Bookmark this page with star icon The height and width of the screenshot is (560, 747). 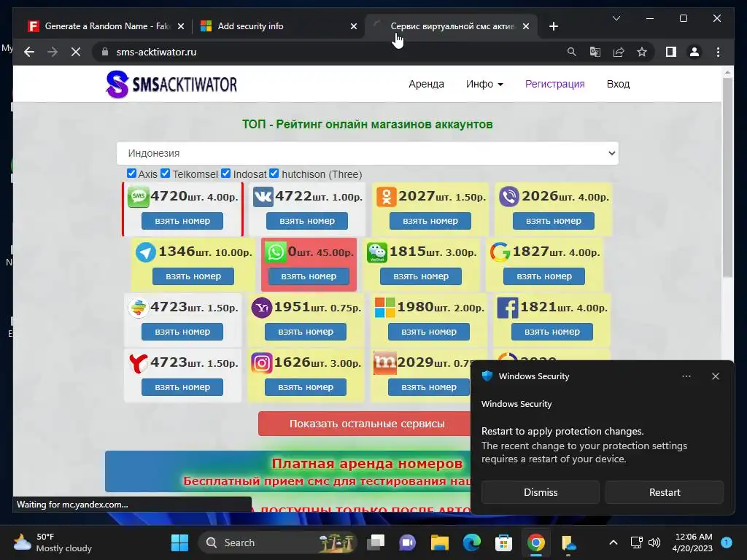pyautogui.click(x=642, y=52)
